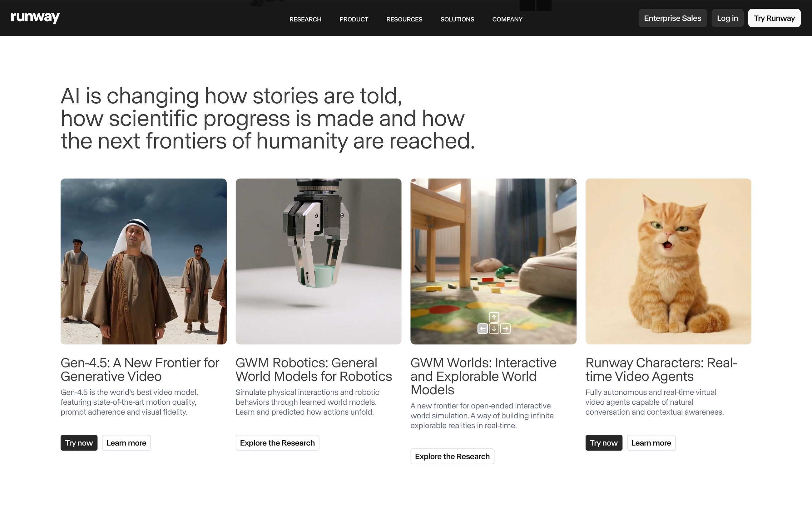Click the left arrow key icon overlay
Image resolution: width=812 pixels, height=507 pixels.
(483, 329)
